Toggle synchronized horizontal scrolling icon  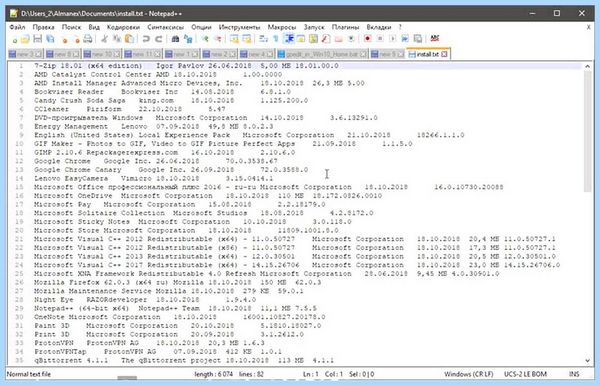click(x=246, y=39)
